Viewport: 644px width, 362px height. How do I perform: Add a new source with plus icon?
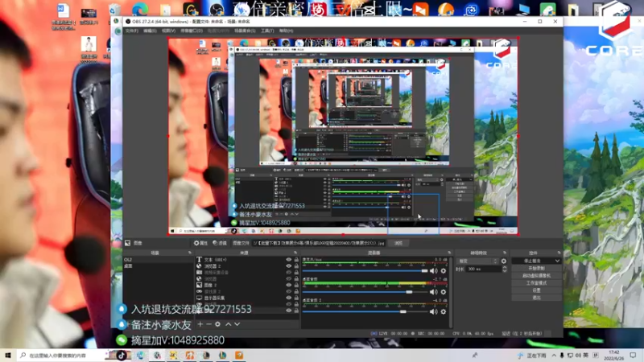pyautogui.click(x=200, y=324)
